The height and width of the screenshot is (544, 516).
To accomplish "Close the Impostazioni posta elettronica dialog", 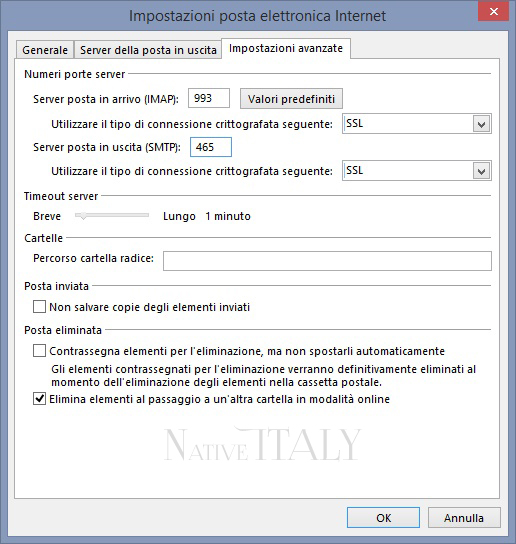I will pos(493,11).
